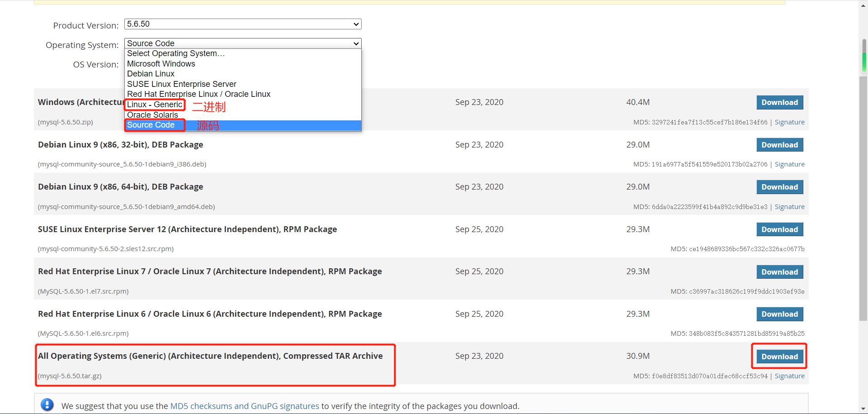The image size is (868, 414).
Task: Collapse the Operating System dropdown showing Source Code
Action: [243, 43]
